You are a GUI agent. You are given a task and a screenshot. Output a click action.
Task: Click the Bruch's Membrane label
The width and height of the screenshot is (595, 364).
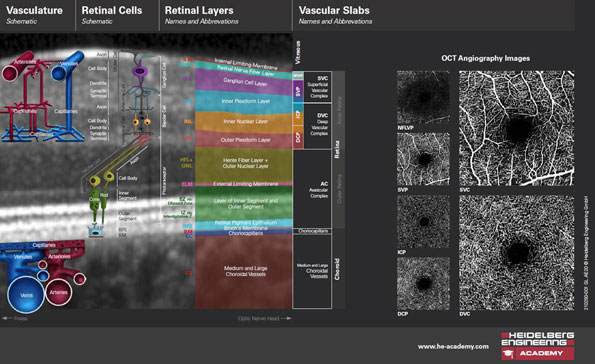(246, 228)
